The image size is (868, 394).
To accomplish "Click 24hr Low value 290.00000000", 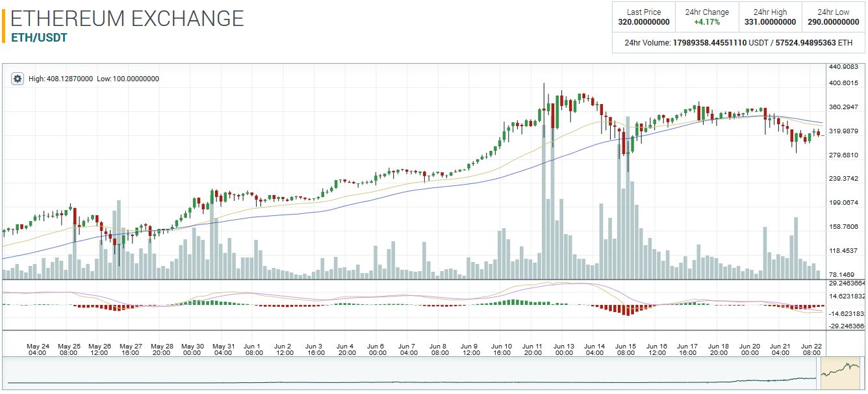I will coord(834,22).
